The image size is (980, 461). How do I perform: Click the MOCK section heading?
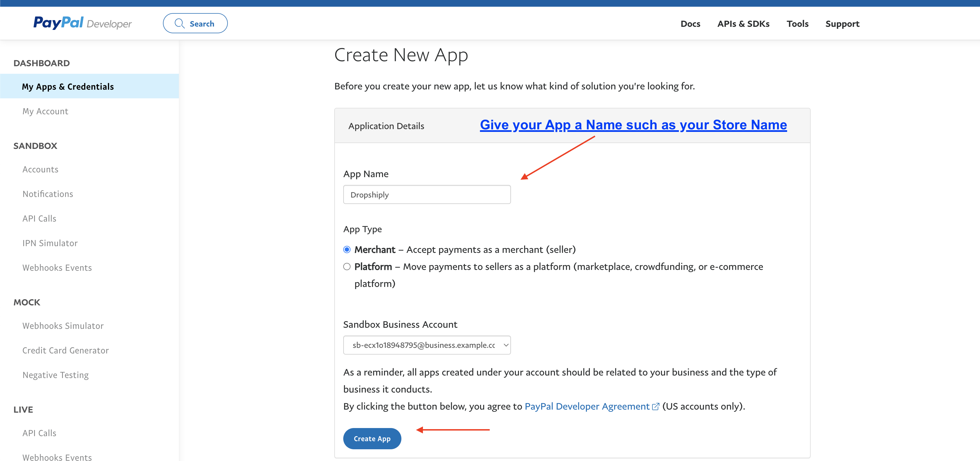pyautogui.click(x=27, y=302)
